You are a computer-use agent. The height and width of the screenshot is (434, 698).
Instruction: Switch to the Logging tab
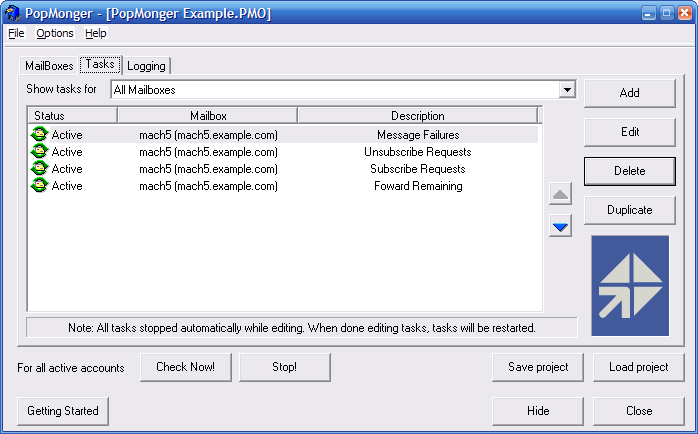click(x=146, y=66)
